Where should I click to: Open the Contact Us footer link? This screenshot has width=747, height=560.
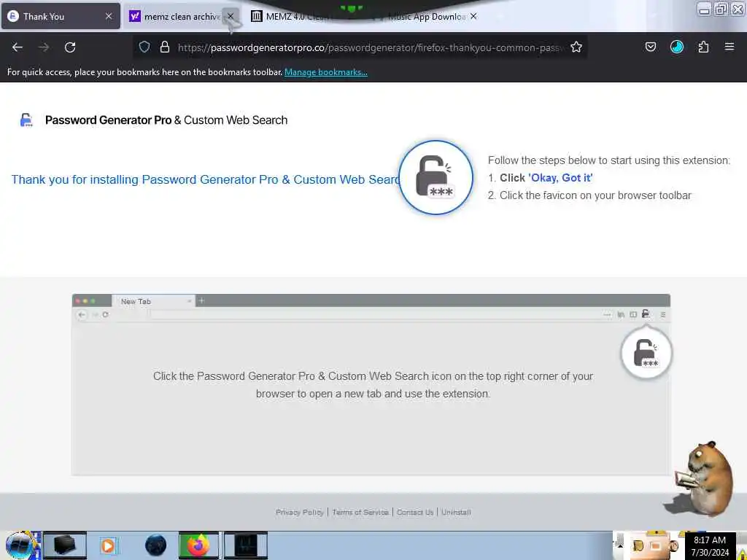point(415,513)
